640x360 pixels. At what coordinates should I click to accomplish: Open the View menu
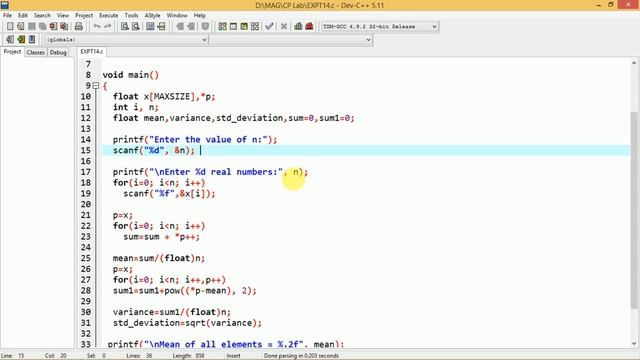[63, 16]
